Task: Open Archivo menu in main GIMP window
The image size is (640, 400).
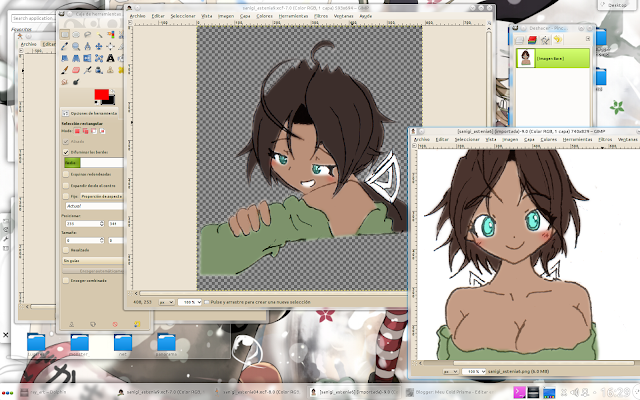Action: (138, 16)
